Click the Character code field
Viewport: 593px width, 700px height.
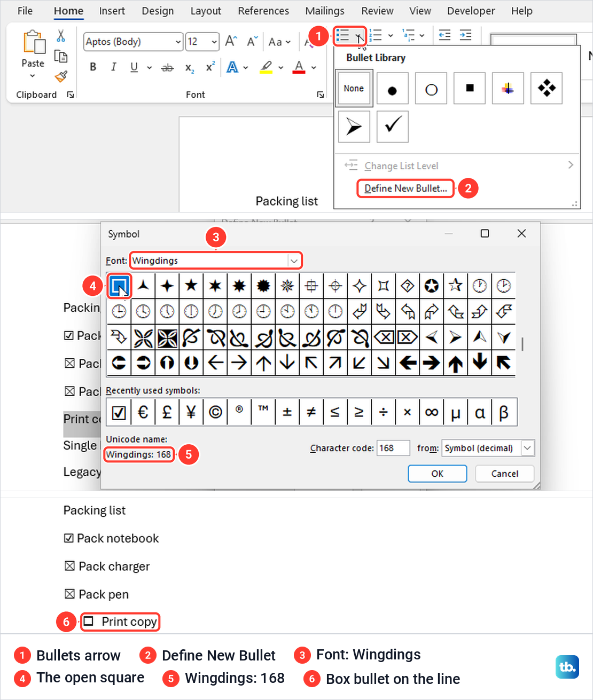tap(393, 448)
